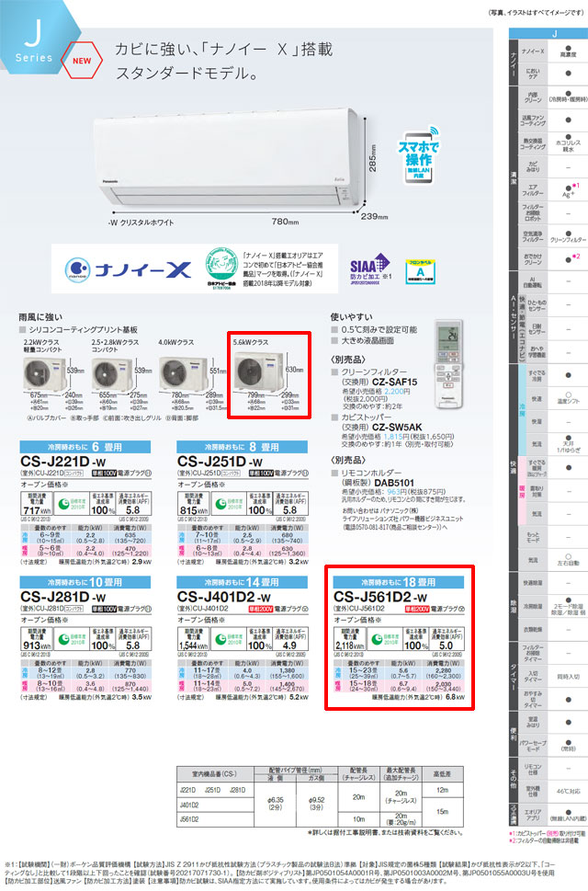Click model name CS-J561D2 -W
Screen dimensions: 588x891
click(x=380, y=597)
